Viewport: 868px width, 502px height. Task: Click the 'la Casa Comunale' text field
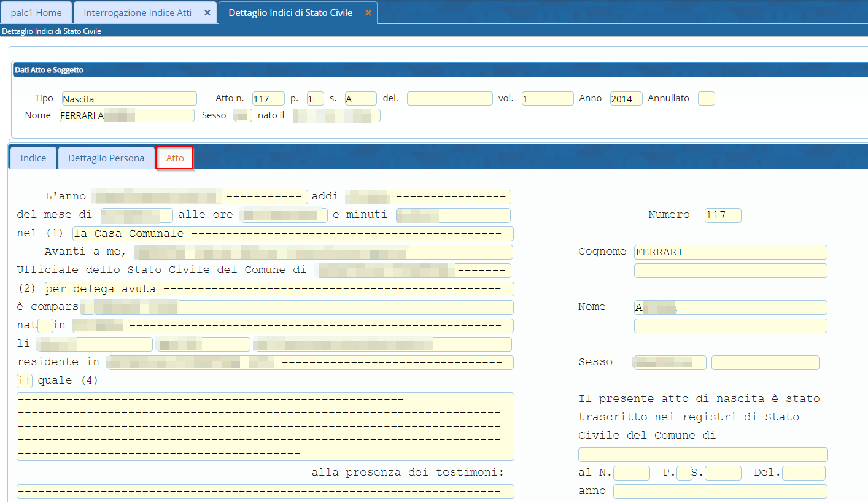coord(293,234)
